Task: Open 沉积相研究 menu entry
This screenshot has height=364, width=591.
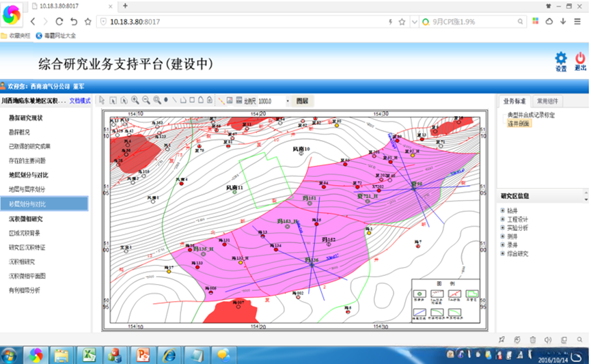Action: [21, 262]
